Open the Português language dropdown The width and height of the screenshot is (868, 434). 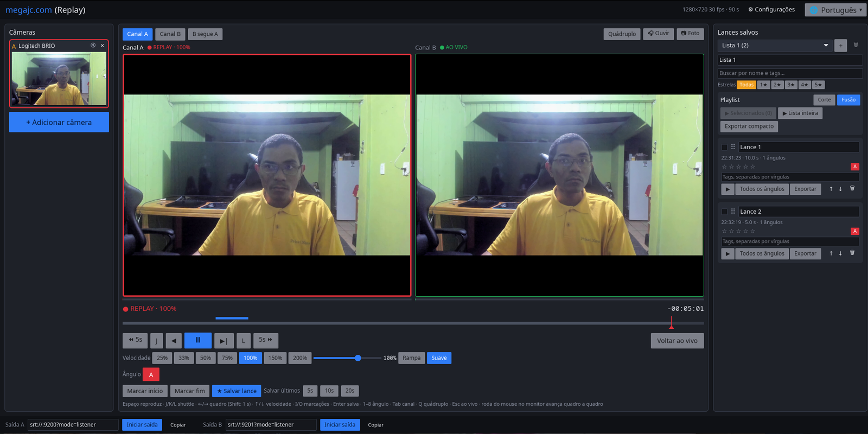835,10
